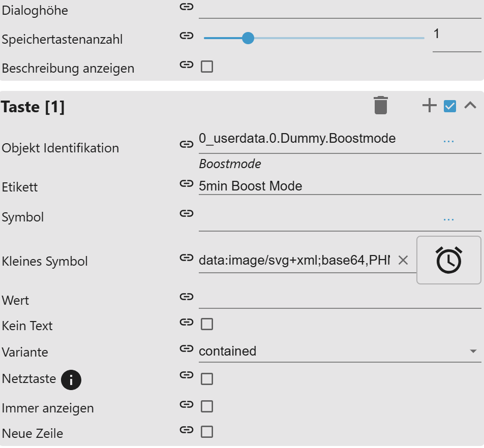Screen dimensions: 484x448
Task: Toggle the Immer anzeigen checkbox
Action: 207,406
